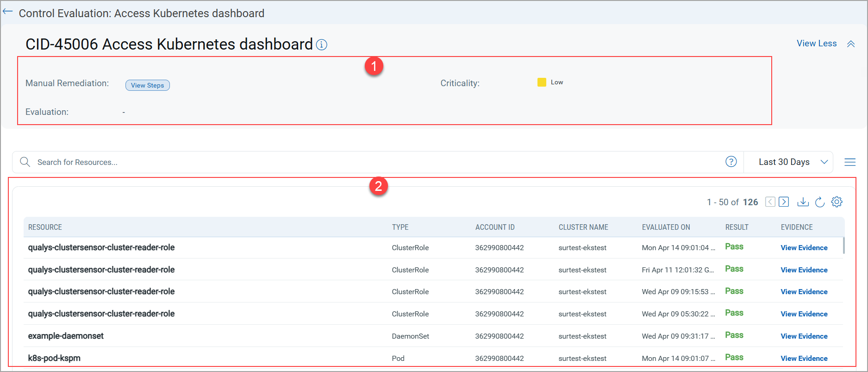Sort by EVALUATED ON column header
Viewport: 868px width, 372px height.
(x=666, y=227)
